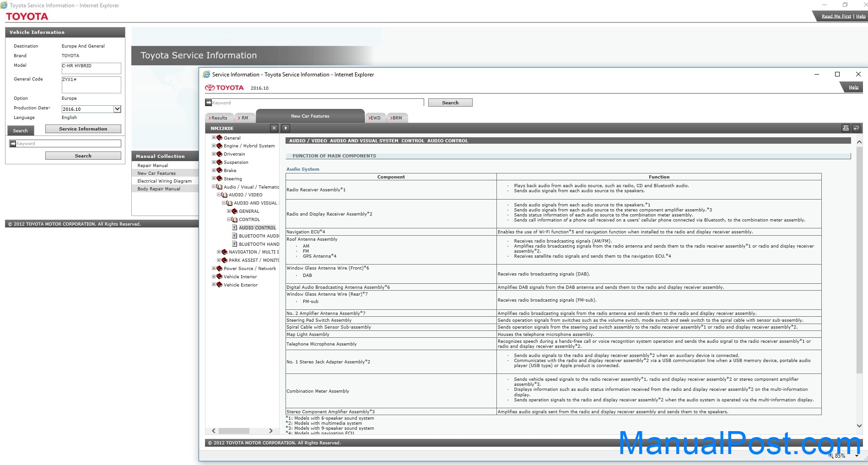Screen dimensions: 868x465
Task: Click the red book icon beside Engine / Hybrid System
Action: (220, 146)
